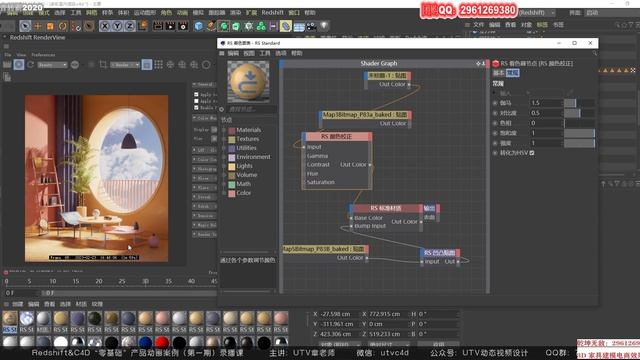Open the render camera dropdown in RenderView
This screenshot has width=640, height=360.
pyautogui.click(x=125, y=65)
